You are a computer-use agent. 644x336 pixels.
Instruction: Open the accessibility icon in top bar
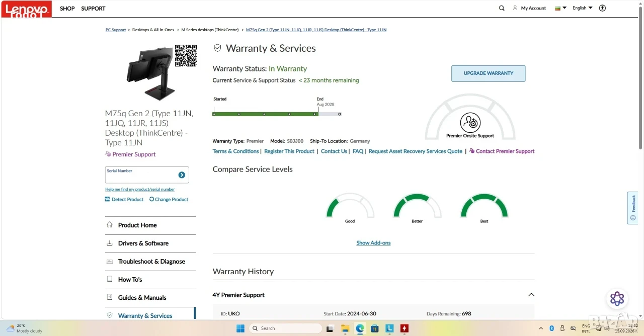(602, 8)
